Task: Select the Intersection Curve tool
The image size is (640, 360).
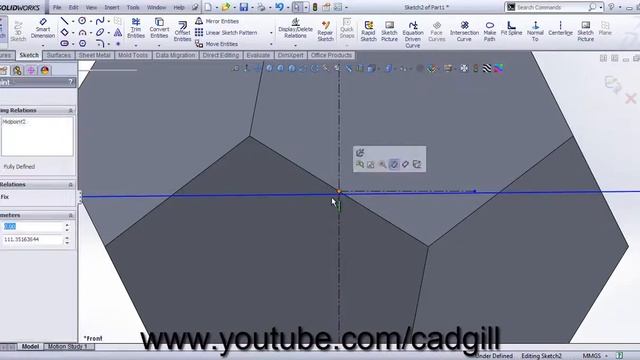Action: (x=464, y=31)
